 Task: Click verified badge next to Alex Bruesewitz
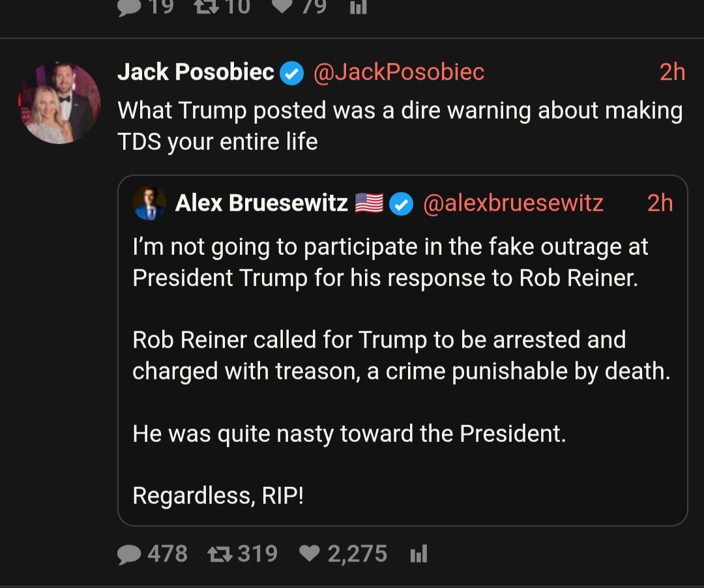402,204
